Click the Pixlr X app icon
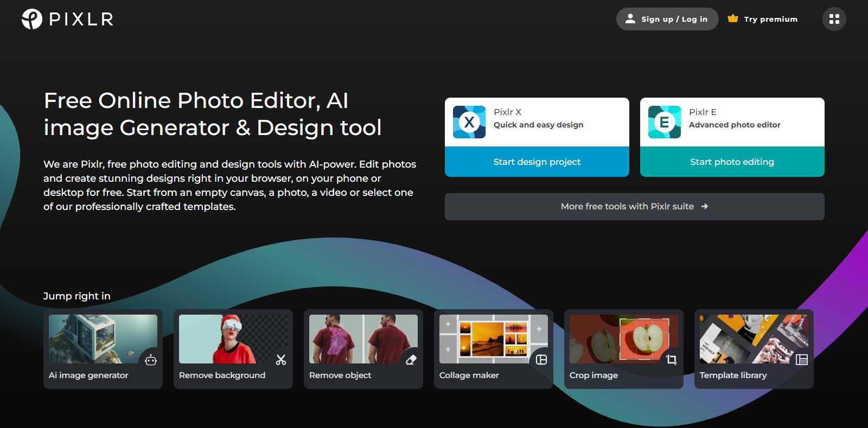This screenshot has height=428, width=868. pos(469,122)
